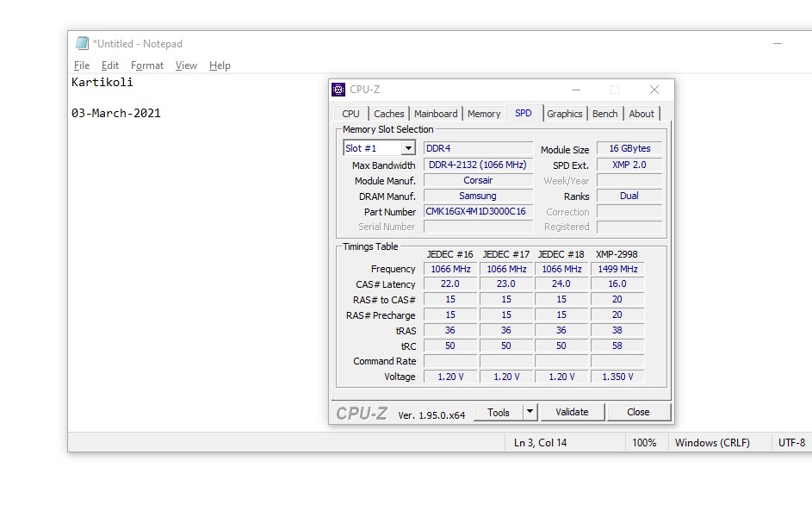
Task: Click the Close button in CPU-Z
Action: [x=638, y=412]
